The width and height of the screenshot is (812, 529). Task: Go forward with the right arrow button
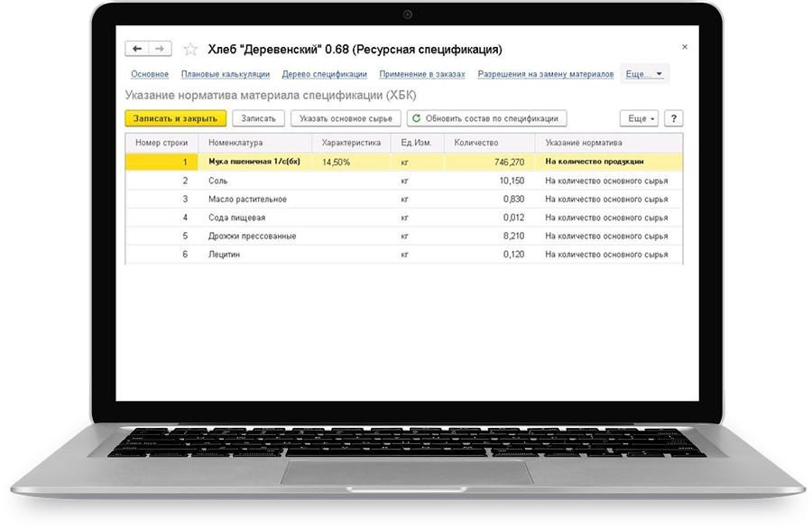(160, 49)
